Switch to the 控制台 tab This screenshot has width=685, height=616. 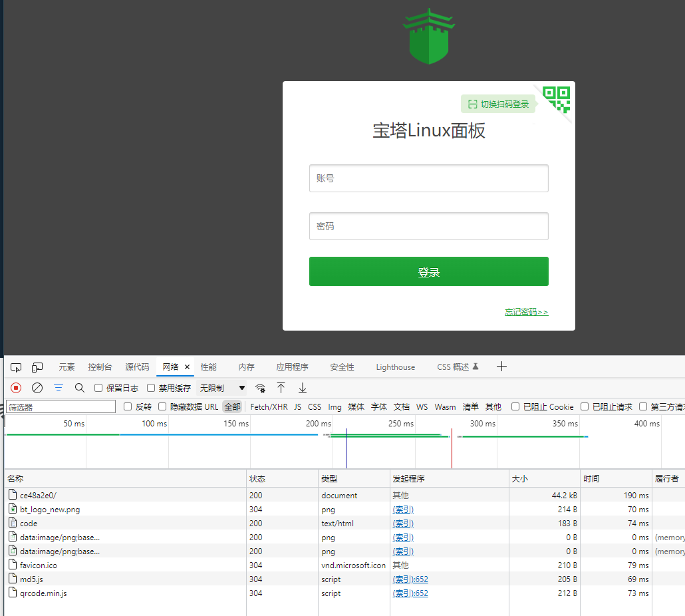point(100,367)
